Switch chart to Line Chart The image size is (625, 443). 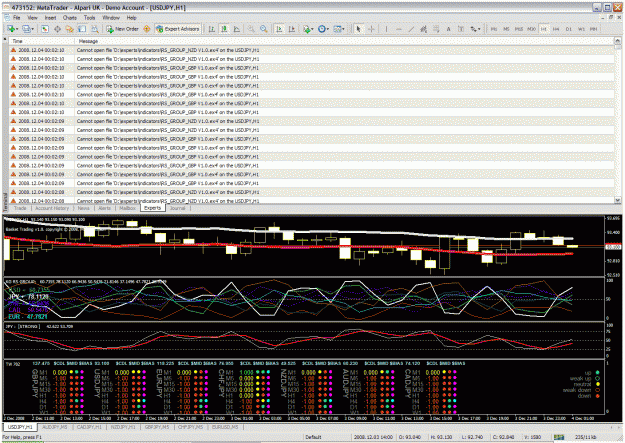(x=237, y=29)
